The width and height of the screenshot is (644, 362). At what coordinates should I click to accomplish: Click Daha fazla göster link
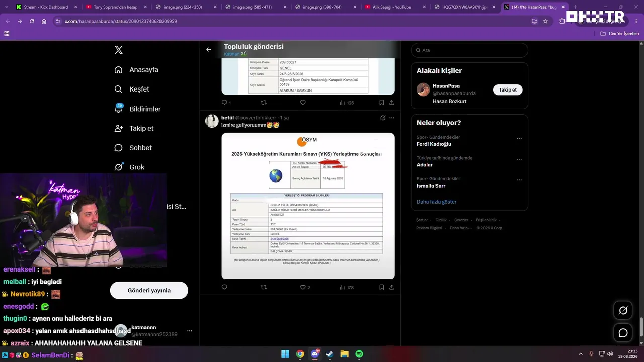(x=437, y=202)
